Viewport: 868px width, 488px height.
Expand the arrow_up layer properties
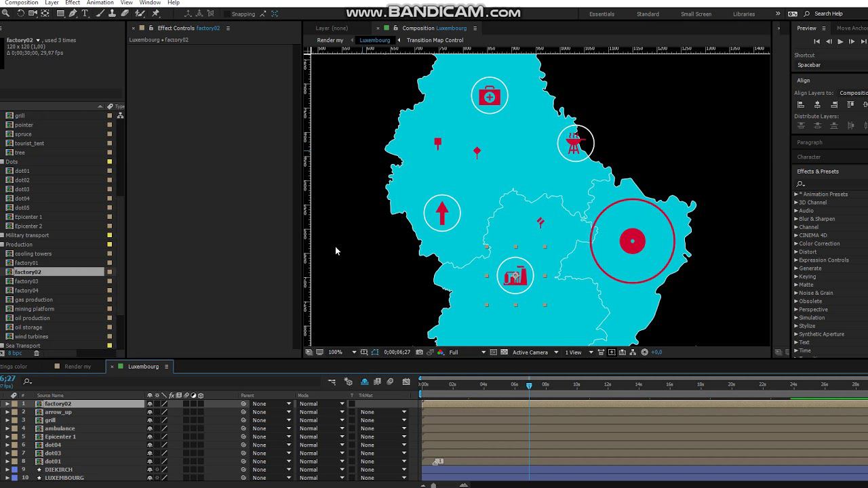tap(7, 412)
